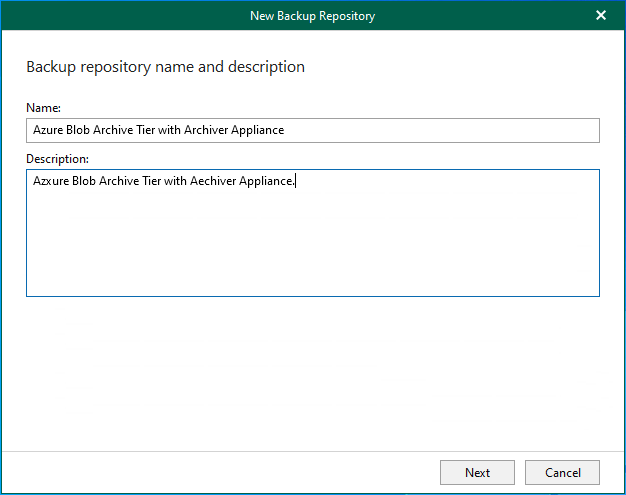Click the word "Appliance" in Name field
The height and width of the screenshot is (495, 626).
tap(258, 130)
